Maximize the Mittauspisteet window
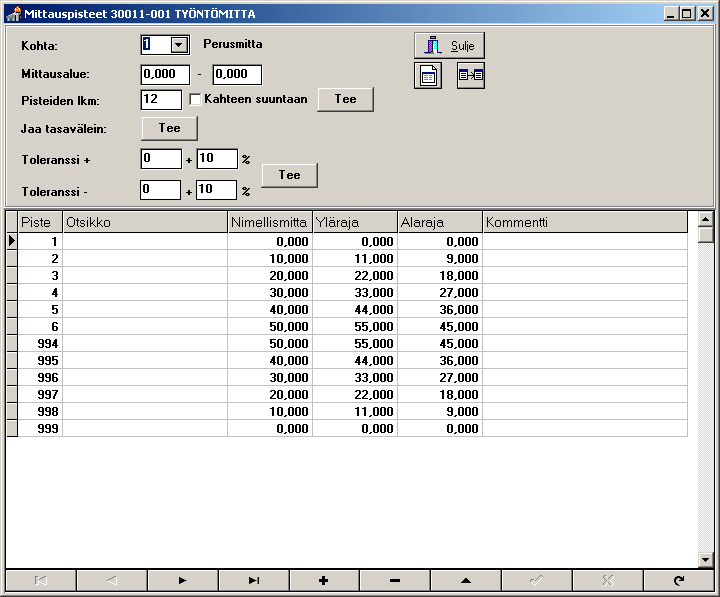Viewport: 720px width, 597px height. (x=686, y=14)
